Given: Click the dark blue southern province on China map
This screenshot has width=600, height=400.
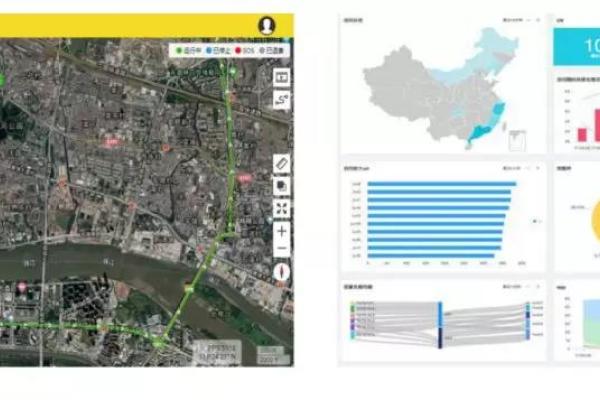Looking at the screenshot, I should (x=481, y=133).
